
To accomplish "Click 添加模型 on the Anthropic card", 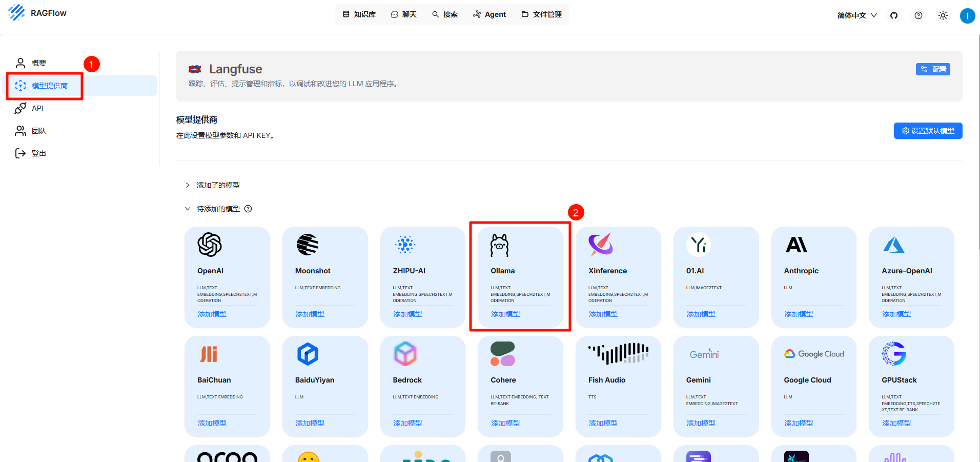I will 799,314.
